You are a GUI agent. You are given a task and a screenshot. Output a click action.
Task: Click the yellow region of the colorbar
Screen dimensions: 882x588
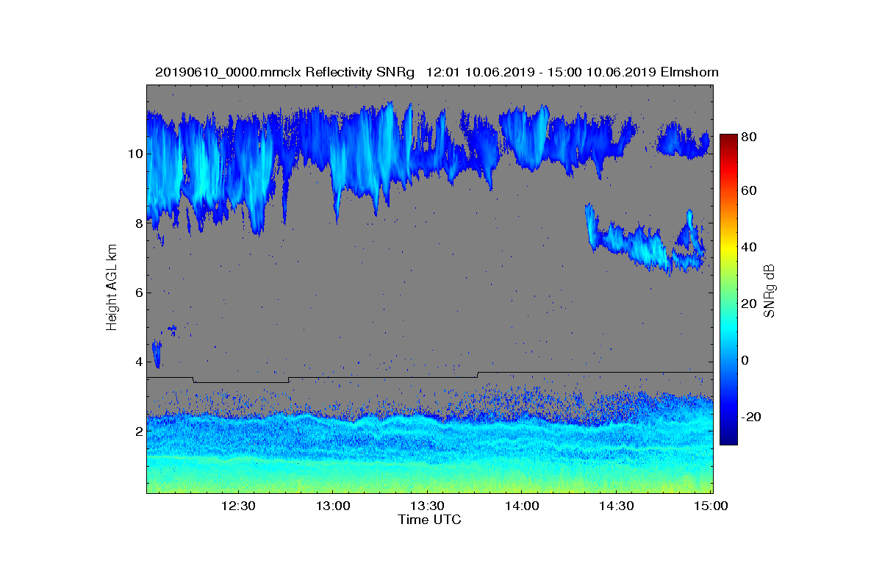[728, 250]
